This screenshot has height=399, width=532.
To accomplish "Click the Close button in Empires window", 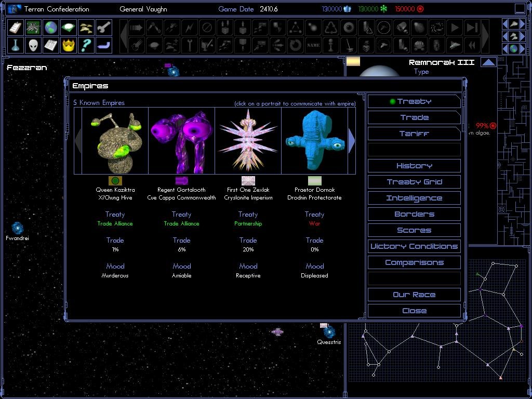I will [x=414, y=311].
